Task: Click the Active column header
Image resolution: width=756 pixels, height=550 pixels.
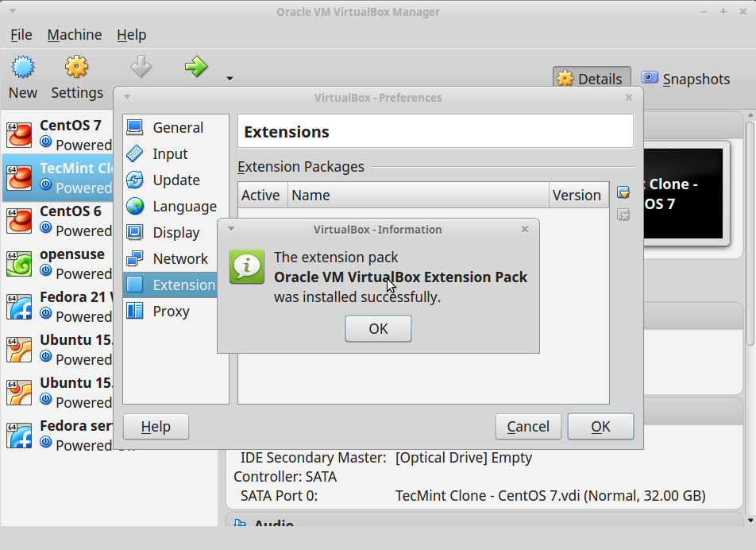Action: (x=263, y=195)
